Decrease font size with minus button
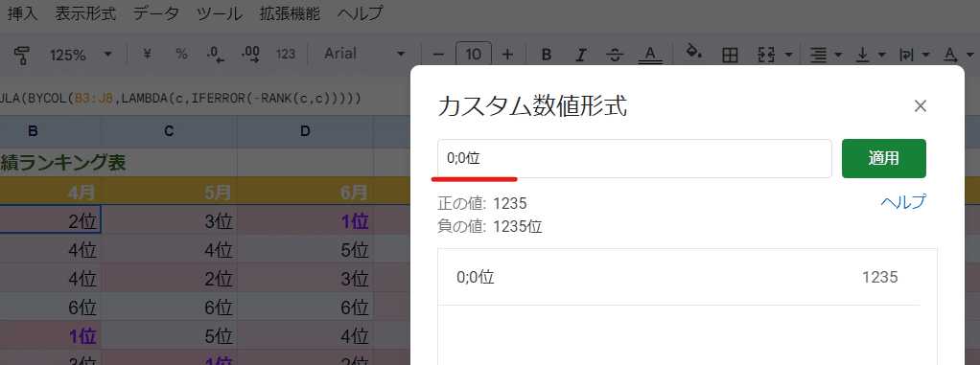Screen dimensions: 980x365 [x=438, y=55]
